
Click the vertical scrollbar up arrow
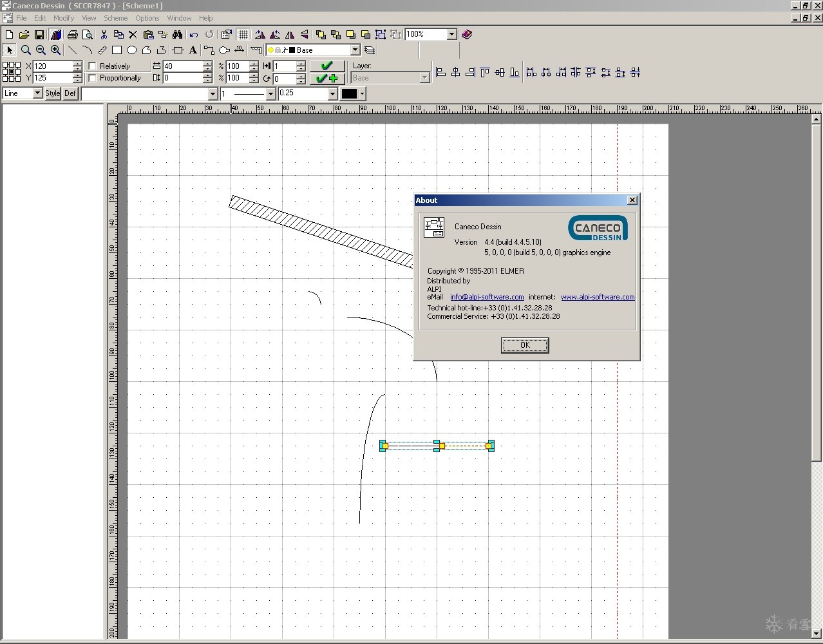pyautogui.click(x=816, y=119)
